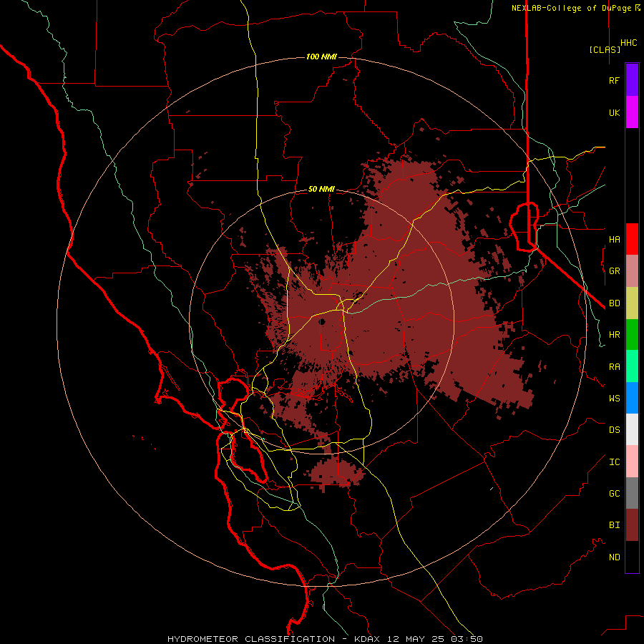The width and height of the screenshot is (644, 644).
Task: Click the IC legend label
Action: click(x=614, y=462)
